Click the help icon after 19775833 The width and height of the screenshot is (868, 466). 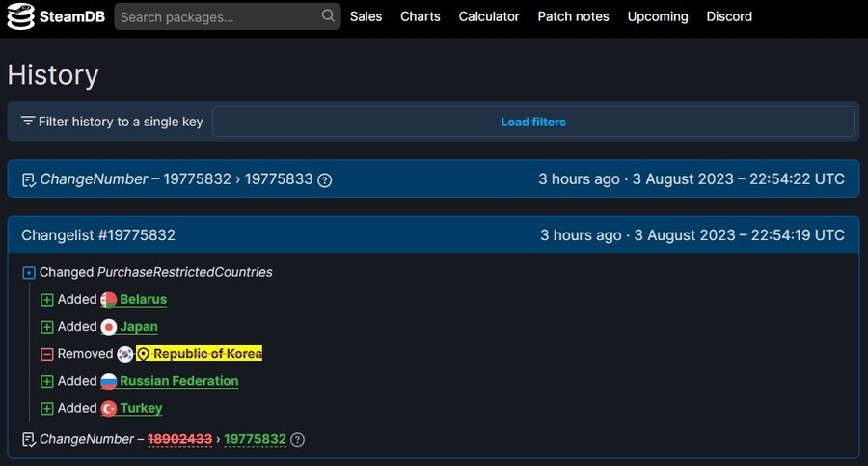[325, 180]
